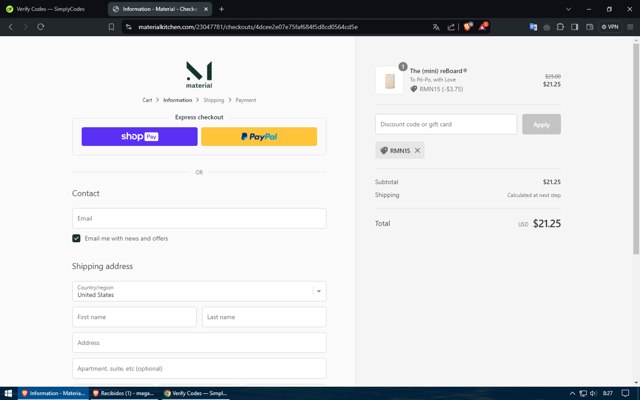Click the Apartment, suite, etc field
The height and width of the screenshot is (400, 640).
[x=199, y=369]
